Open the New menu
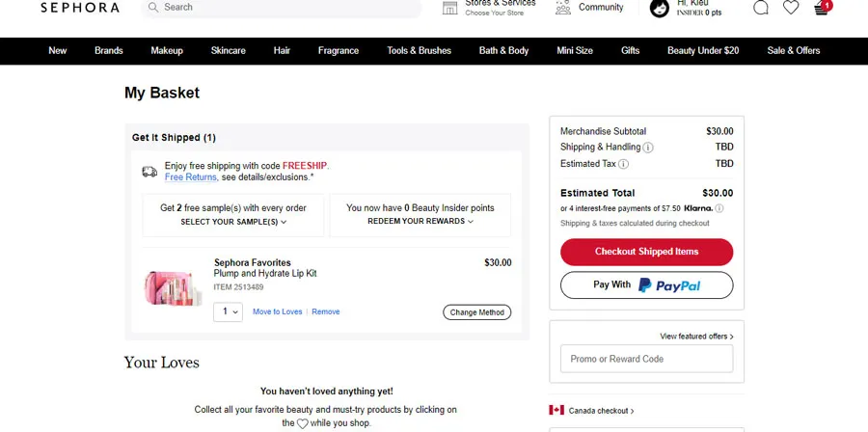 [58, 51]
